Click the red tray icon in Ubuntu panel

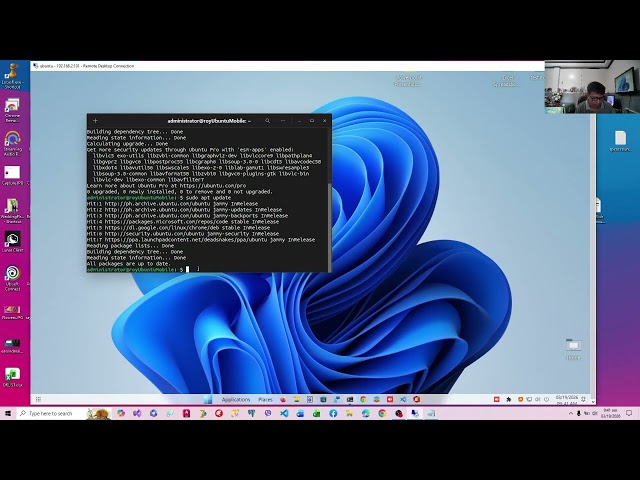tap(497, 400)
